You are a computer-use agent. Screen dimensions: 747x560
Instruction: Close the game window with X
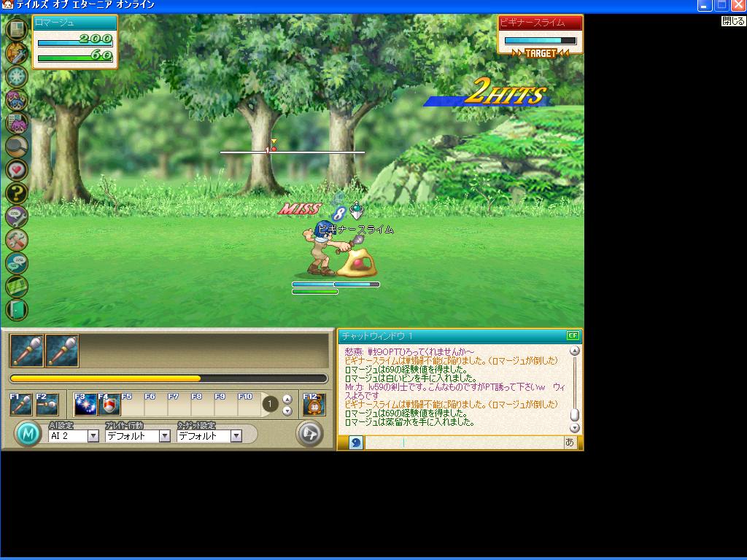[738, 6]
